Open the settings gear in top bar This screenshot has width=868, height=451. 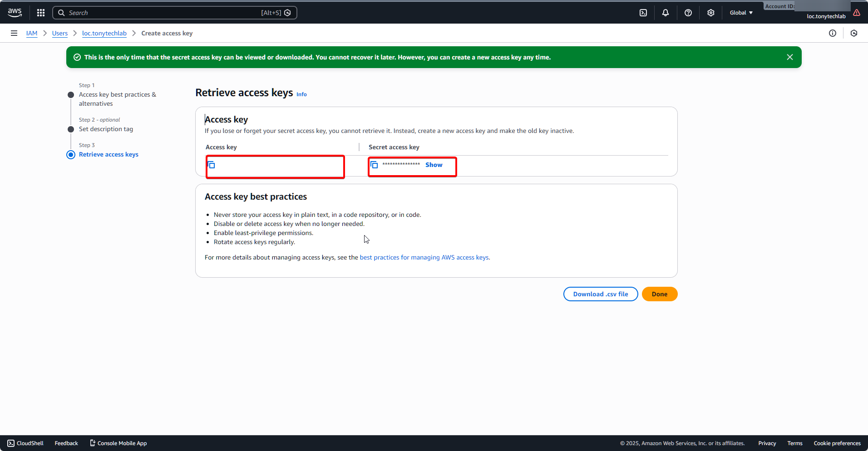click(711, 13)
